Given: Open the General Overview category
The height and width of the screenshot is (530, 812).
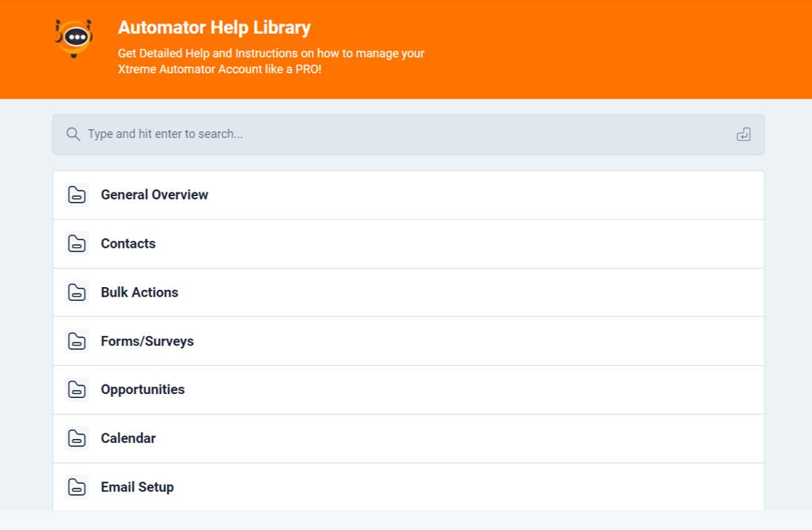Looking at the screenshot, I should [408, 195].
